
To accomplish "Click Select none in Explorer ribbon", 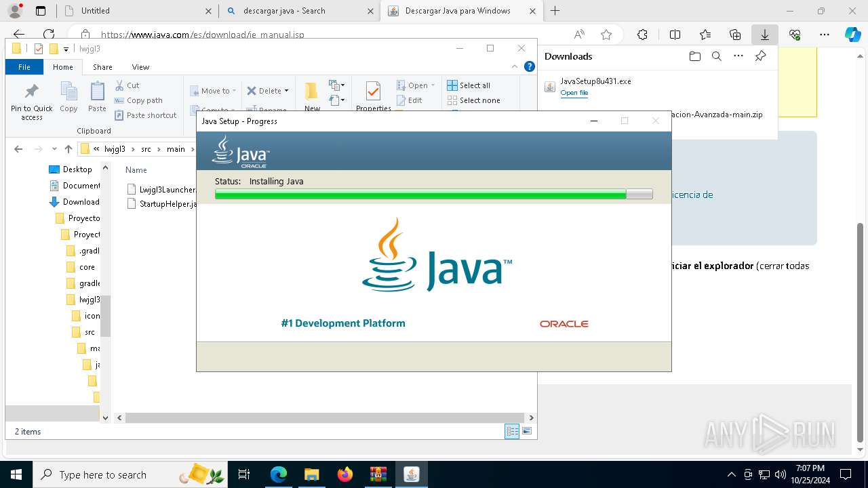I will click(473, 100).
